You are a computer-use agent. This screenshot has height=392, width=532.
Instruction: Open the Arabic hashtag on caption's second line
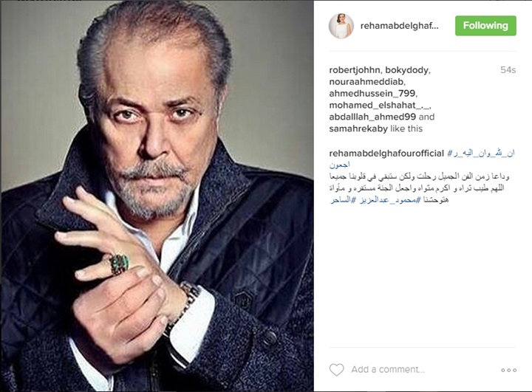[340, 165]
